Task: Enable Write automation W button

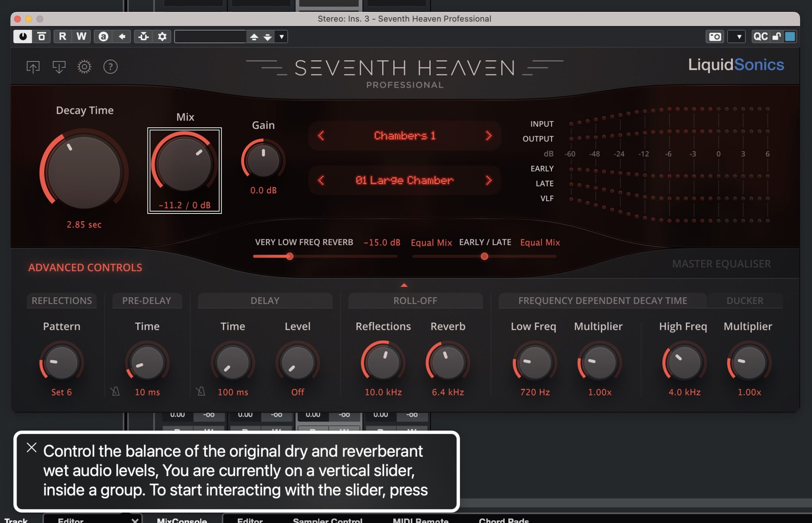Action: point(81,37)
